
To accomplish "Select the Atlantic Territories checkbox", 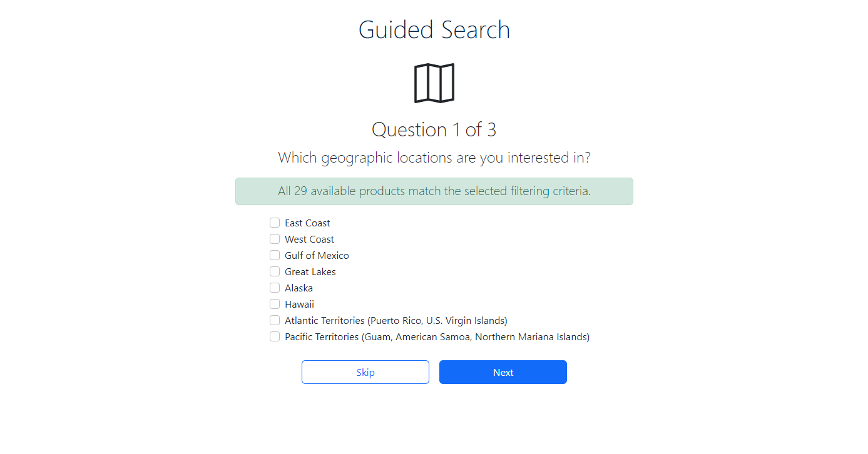I will pos(274,320).
